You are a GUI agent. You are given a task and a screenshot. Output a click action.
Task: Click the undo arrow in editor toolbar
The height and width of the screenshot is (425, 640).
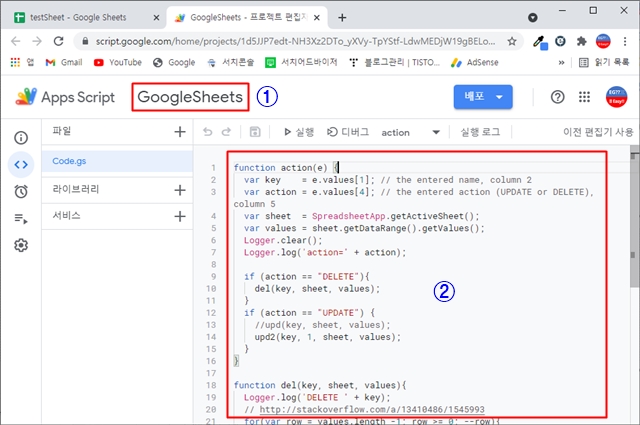pos(208,131)
